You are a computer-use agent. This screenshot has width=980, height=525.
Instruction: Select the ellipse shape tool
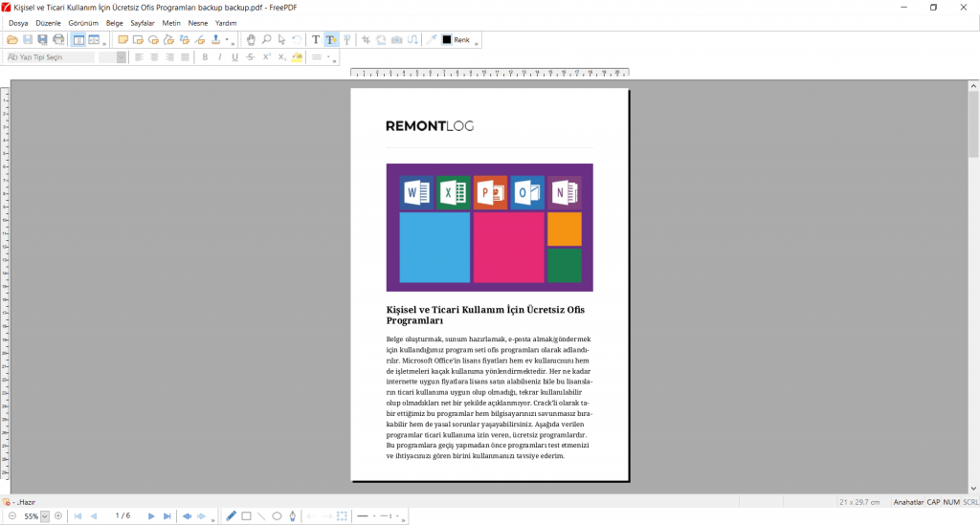point(277,516)
